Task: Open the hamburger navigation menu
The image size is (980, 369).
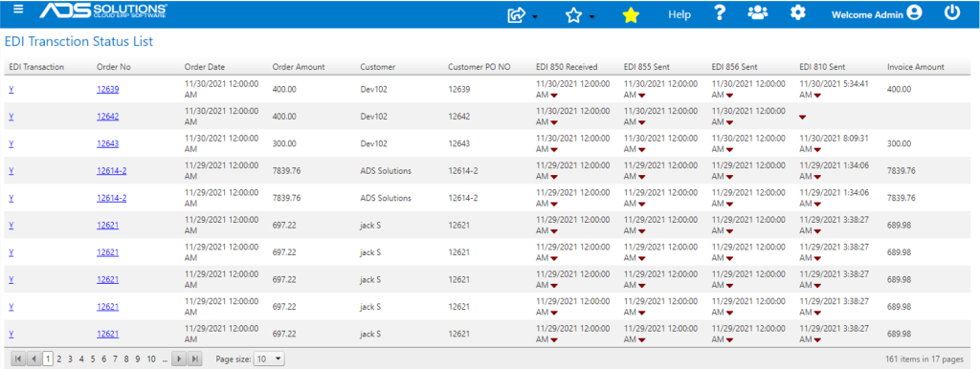Action: (x=18, y=10)
